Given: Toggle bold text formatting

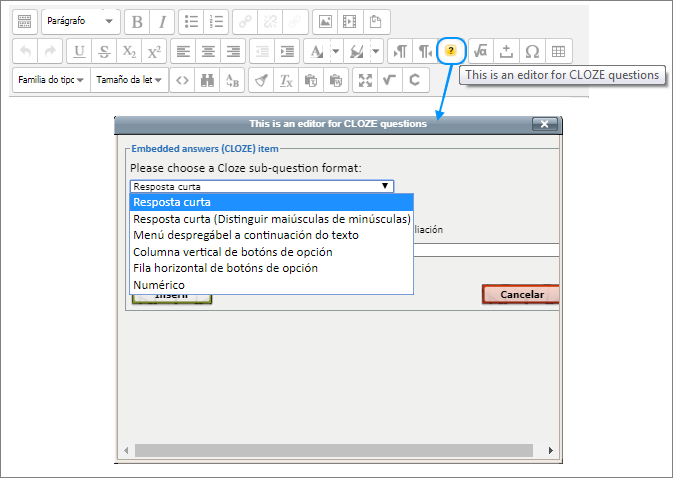Looking at the screenshot, I should 137,22.
